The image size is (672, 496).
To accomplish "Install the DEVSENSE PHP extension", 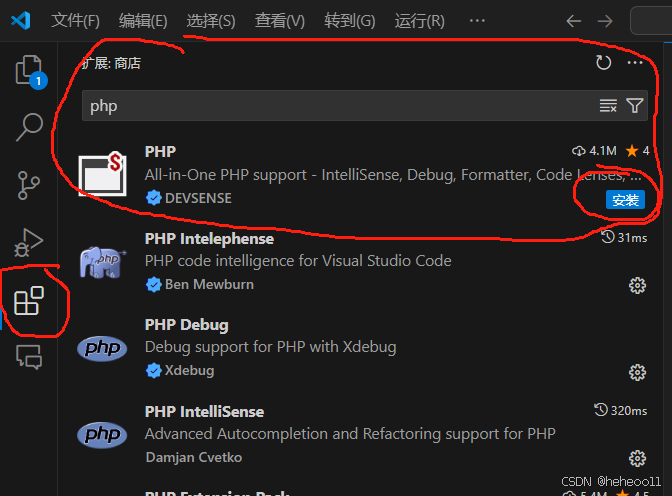I will [x=625, y=200].
